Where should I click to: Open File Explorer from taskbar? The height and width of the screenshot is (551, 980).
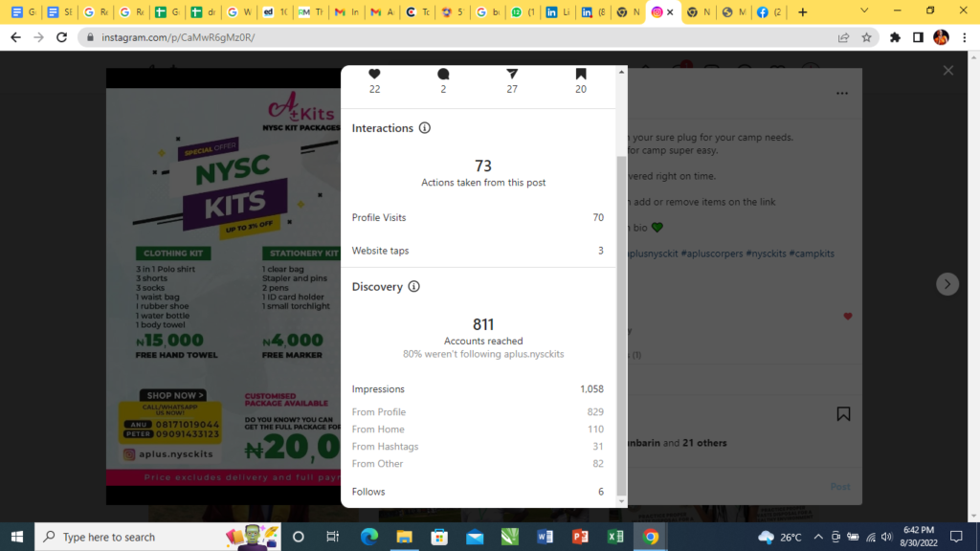click(x=405, y=537)
